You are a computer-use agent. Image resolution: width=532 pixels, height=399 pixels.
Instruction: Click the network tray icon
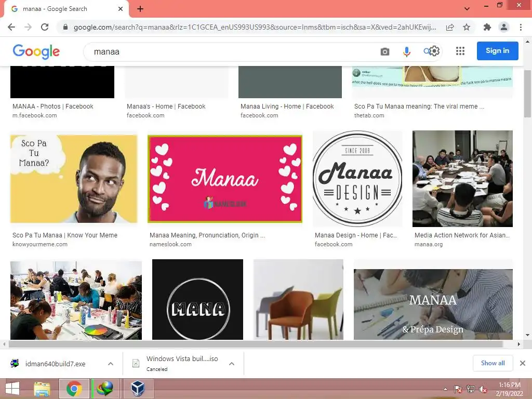471,389
